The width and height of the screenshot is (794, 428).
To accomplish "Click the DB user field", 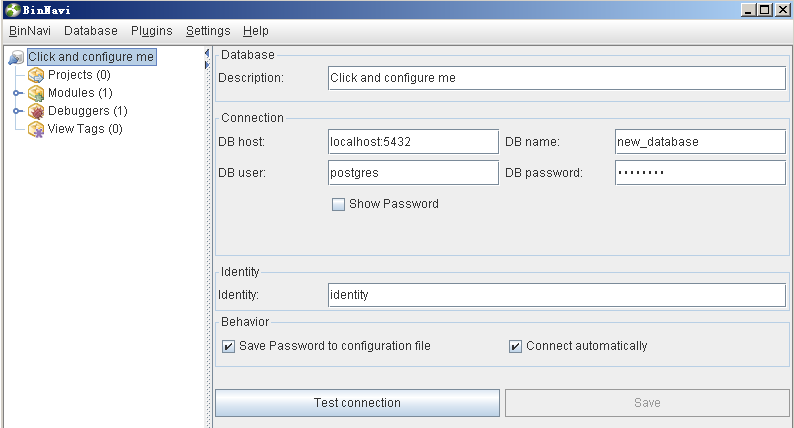I will pyautogui.click(x=413, y=173).
